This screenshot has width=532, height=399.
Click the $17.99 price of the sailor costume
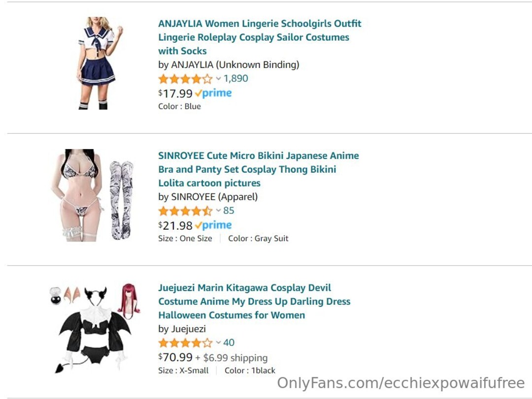[175, 93]
